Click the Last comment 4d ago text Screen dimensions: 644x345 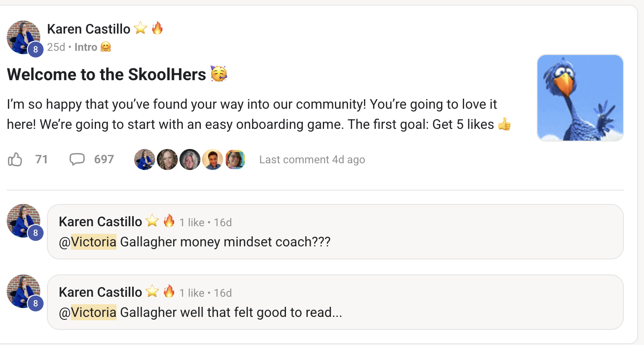pos(312,159)
